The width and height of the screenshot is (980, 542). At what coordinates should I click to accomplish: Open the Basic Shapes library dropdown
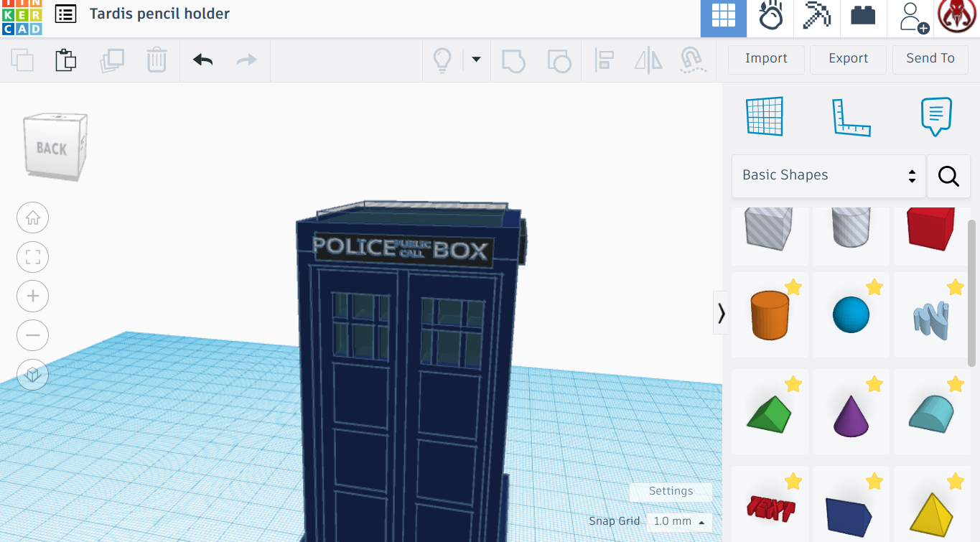[829, 176]
